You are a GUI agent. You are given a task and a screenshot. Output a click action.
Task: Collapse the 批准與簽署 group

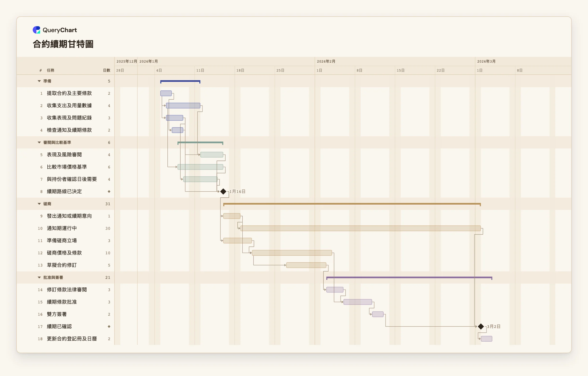[x=39, y=277]
